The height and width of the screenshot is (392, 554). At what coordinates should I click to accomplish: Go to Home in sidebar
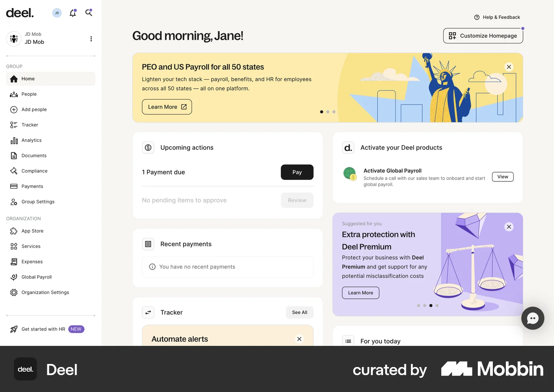(x=51, y=79)
